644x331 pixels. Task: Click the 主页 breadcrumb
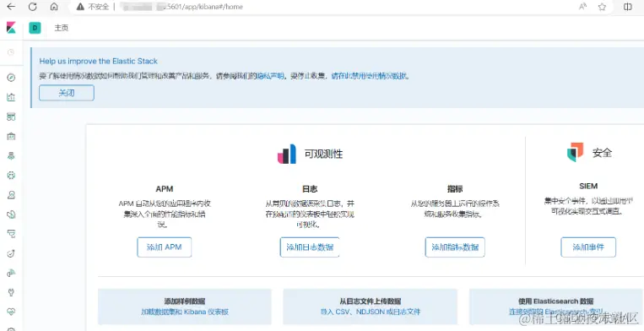click(62, 28)
